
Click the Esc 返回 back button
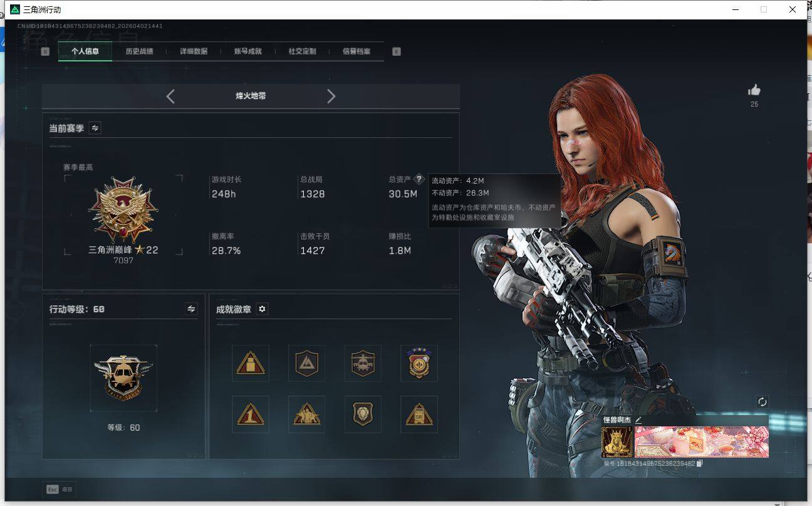(60, 489)
